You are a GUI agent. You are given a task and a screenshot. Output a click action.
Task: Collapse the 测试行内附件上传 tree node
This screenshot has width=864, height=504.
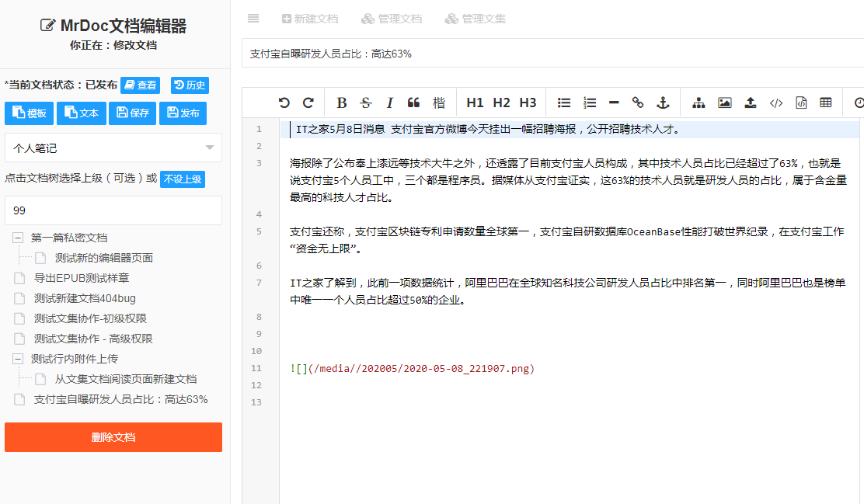tap(18, 359)
